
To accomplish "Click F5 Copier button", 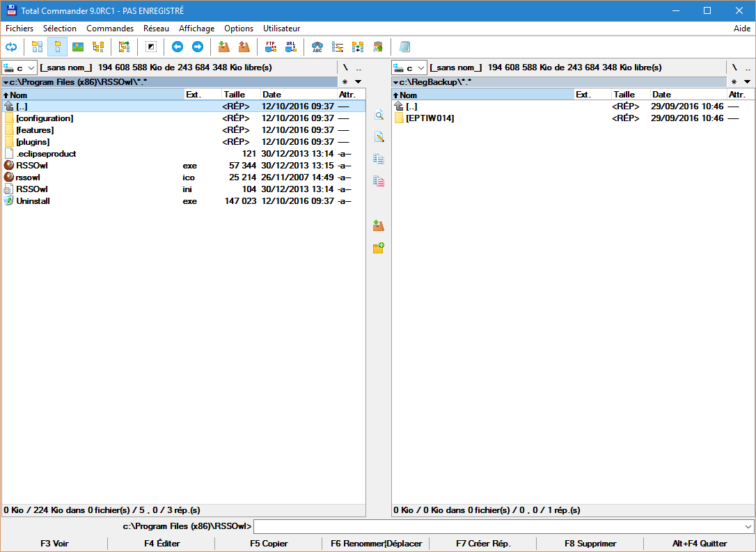I will pyautogui.click(x=269, y=544).
